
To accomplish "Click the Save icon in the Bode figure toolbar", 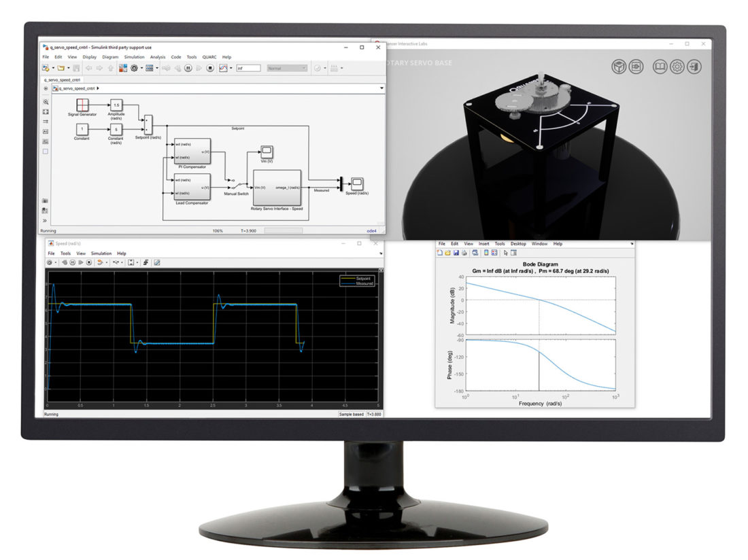I will coord(456,253).
